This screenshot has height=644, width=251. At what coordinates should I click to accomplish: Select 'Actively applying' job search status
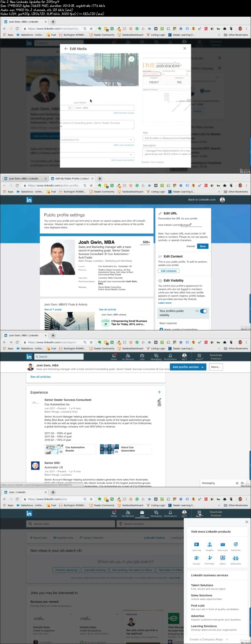click(x=66, y=570)
